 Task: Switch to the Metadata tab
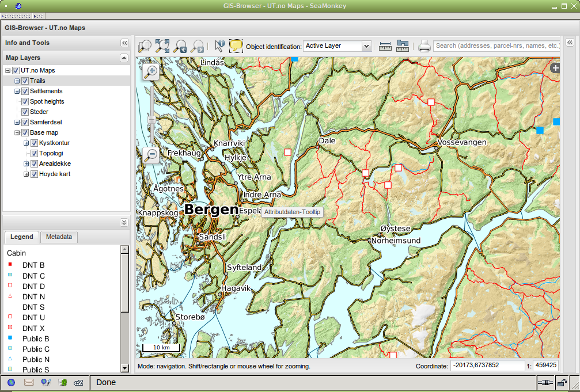click(x=59, y=237)
